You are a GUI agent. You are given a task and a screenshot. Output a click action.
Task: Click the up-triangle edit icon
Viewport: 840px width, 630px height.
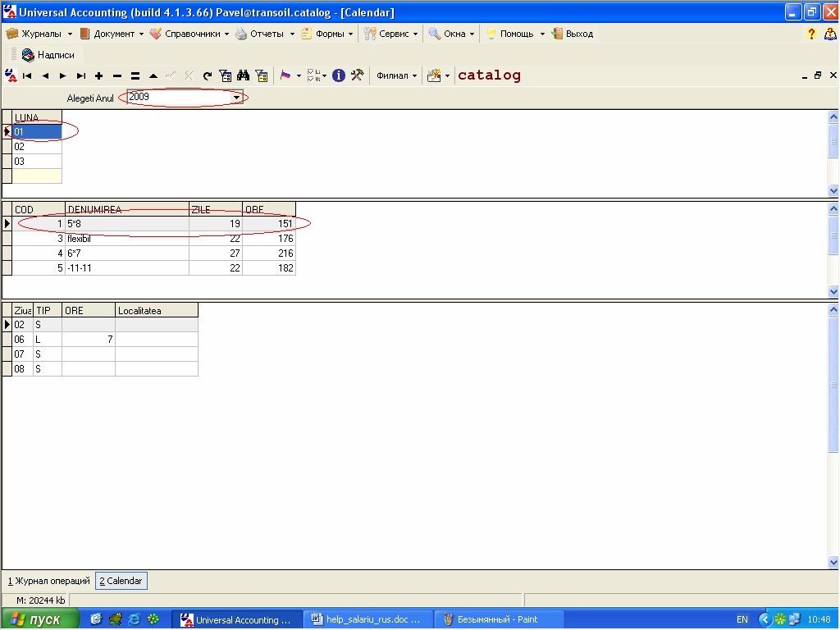pyautogui.click(x=153, y=76)
